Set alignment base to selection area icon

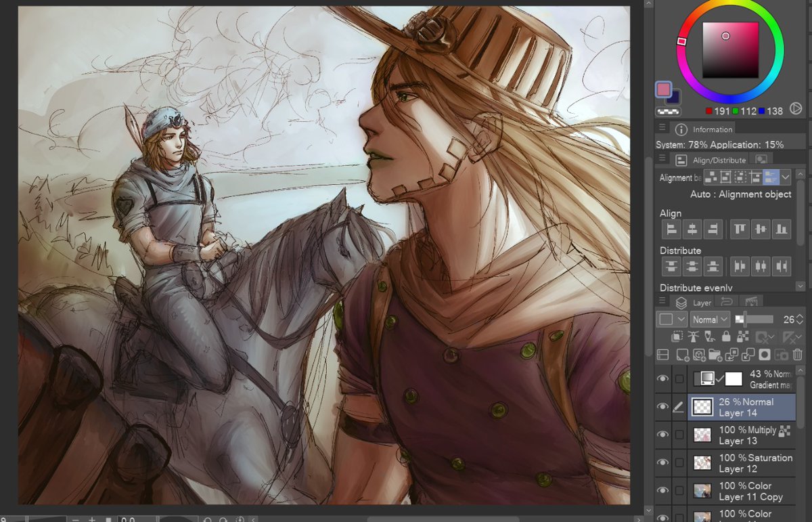coord(740,177)
